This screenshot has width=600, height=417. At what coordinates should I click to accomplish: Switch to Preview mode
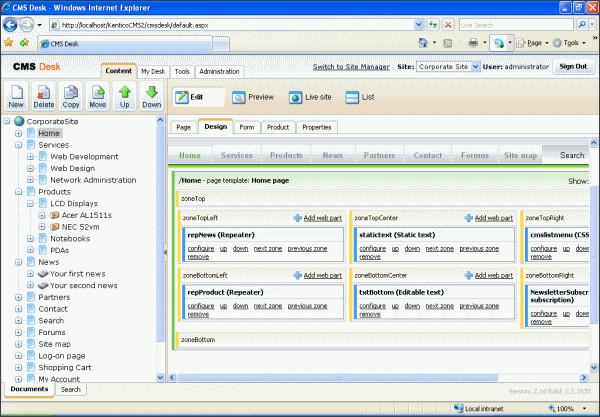point(253,97)
